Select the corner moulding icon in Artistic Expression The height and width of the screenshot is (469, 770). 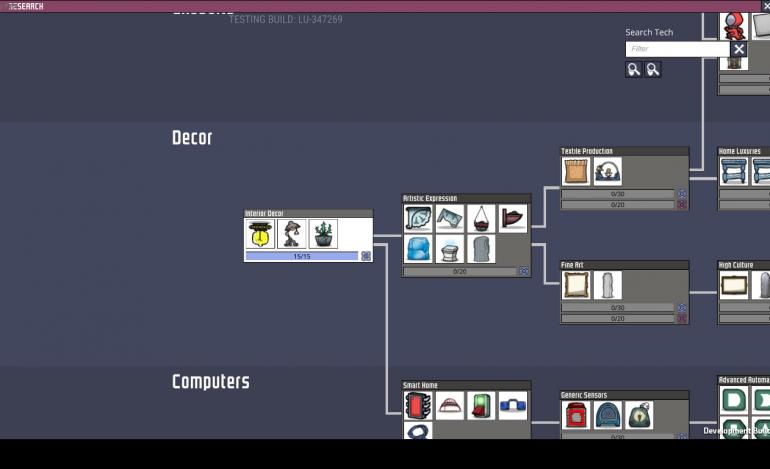pos(449,218)
